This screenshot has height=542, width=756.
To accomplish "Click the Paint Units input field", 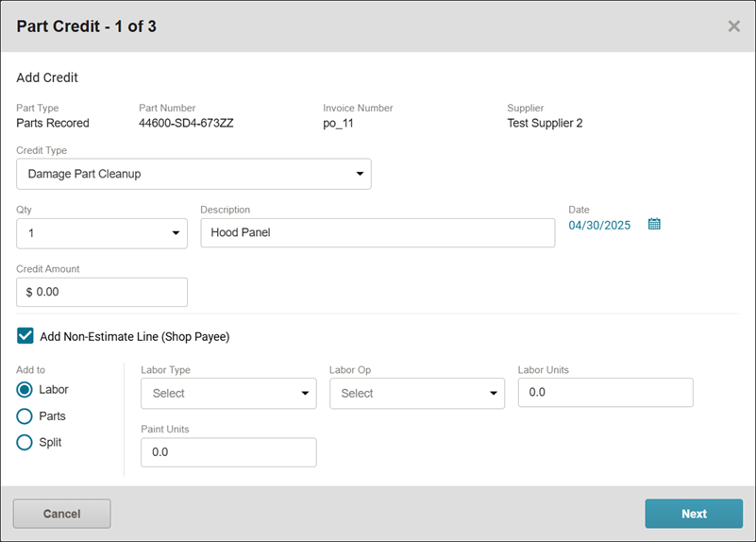I will 228,452.
